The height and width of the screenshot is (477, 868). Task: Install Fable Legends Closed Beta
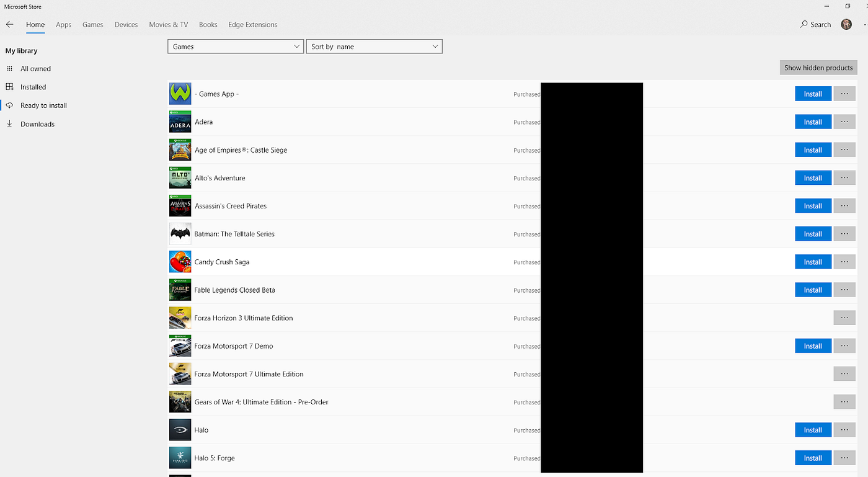click(813, 290)
